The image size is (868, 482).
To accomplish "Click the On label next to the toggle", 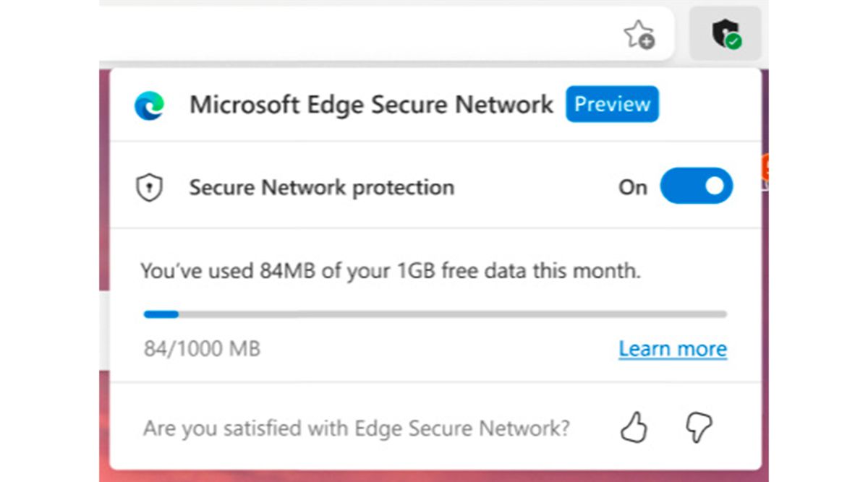I will coord(633,186).
